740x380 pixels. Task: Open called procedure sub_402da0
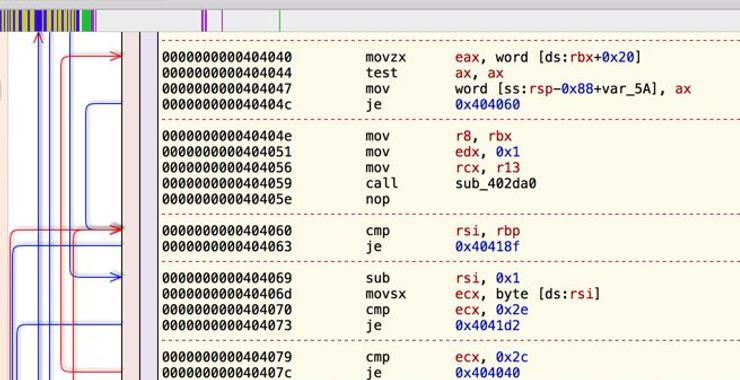[x=496, y=183]
